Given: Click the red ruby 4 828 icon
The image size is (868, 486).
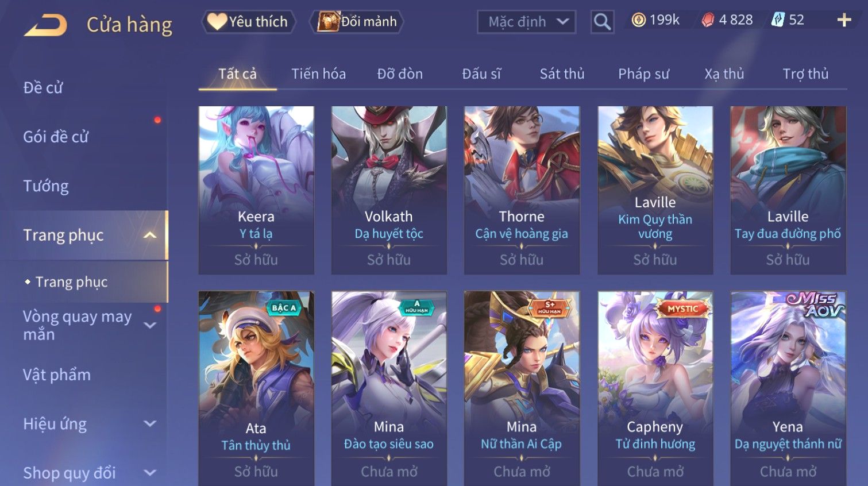Looking at the screenshot, I should pos(708,20).
